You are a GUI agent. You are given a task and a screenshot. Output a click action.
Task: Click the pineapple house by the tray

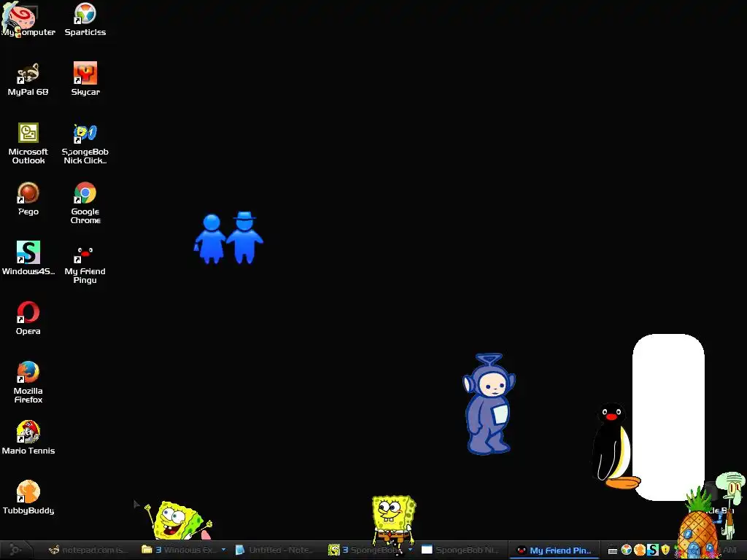click(698, 524)
